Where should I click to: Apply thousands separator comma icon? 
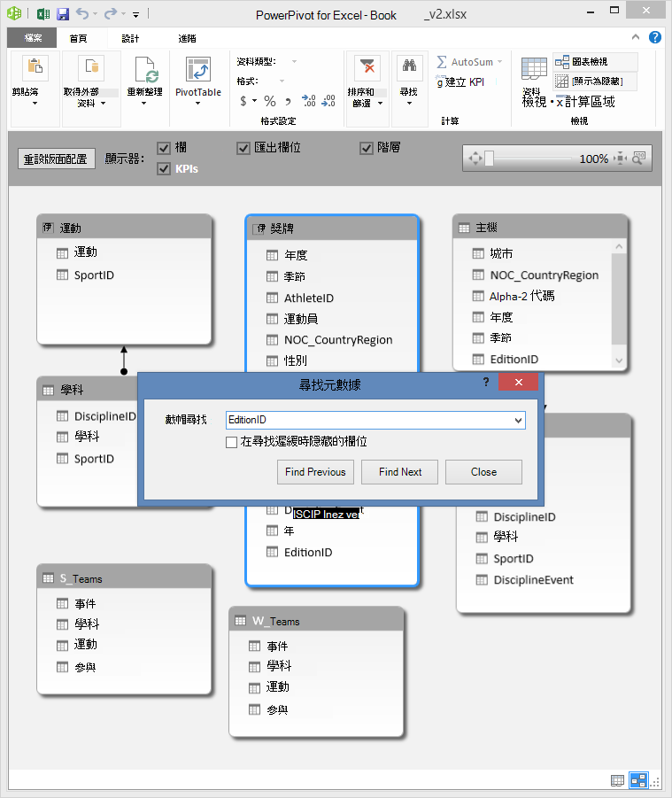[x=288, y=102]
